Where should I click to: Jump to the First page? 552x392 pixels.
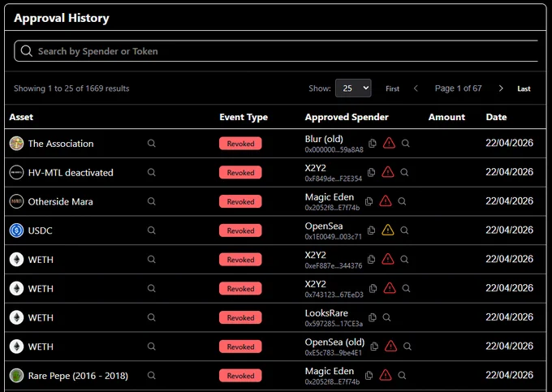(x=392, y=88)
